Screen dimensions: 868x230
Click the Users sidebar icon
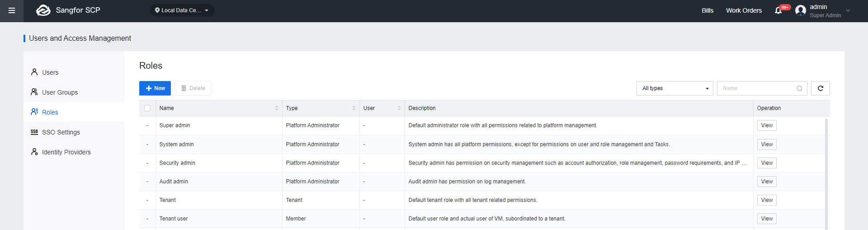tap(34, 72)
